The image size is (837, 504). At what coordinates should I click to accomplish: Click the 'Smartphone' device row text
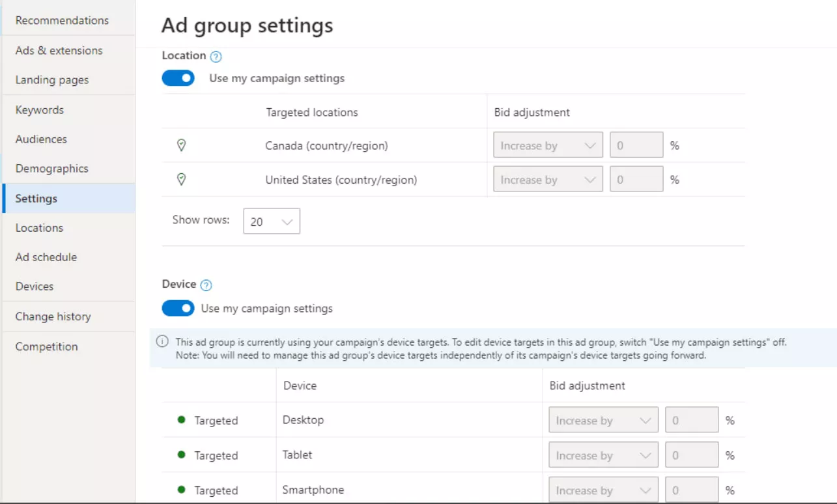pyautogui.click(x=313, y=490)
